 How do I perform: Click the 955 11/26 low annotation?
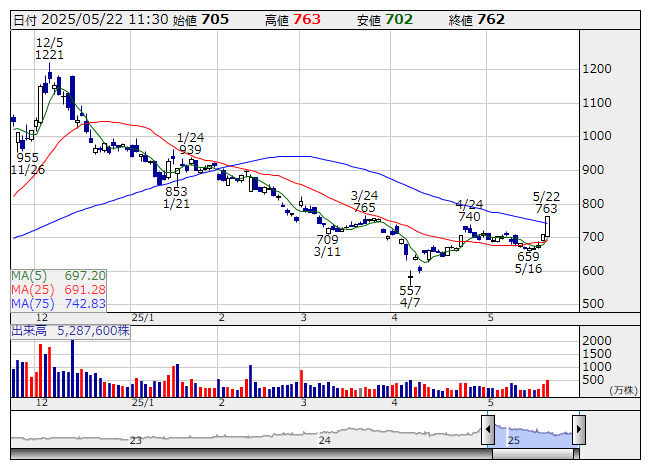(27, 164)
